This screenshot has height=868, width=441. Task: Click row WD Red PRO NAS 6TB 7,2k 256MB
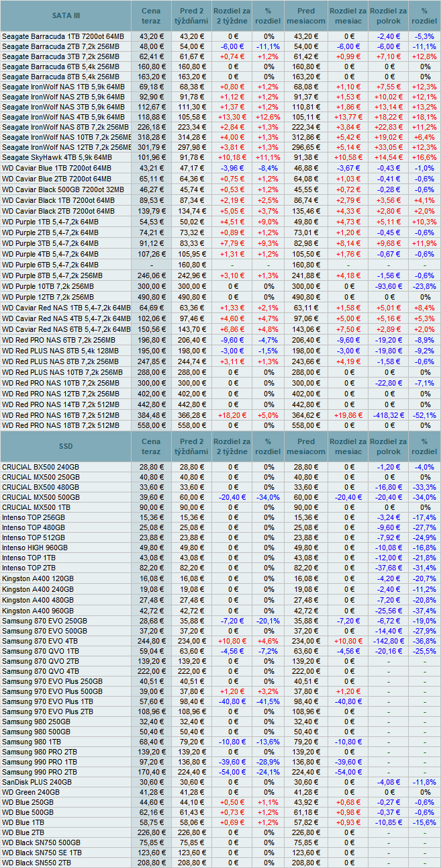tap(220, 340)
